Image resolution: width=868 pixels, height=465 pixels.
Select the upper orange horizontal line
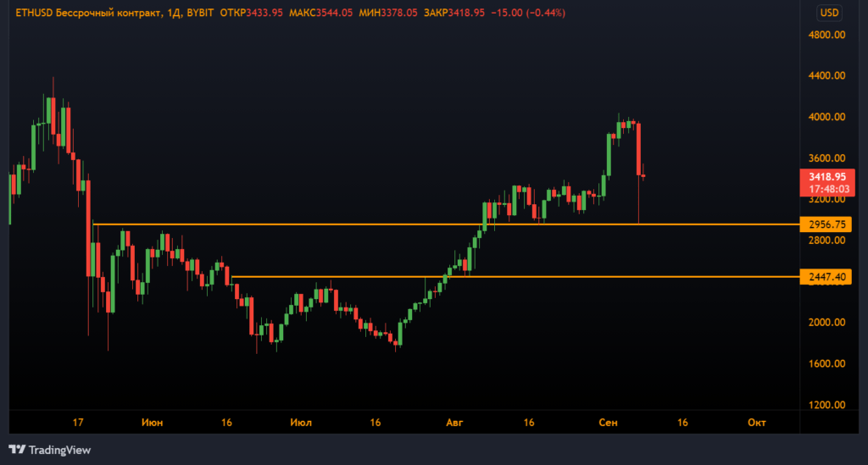click(x=424, y=224)
